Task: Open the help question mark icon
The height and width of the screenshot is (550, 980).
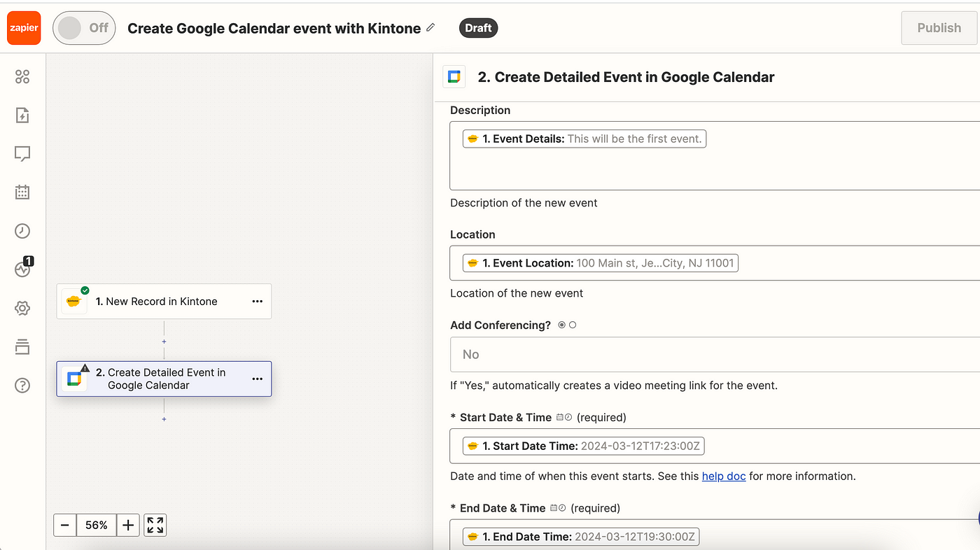Action: point(22,386)
